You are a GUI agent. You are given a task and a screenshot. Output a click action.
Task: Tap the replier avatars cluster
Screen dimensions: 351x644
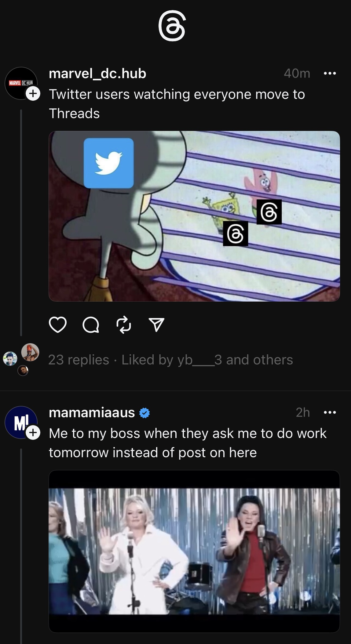click(x=21, y=359)
